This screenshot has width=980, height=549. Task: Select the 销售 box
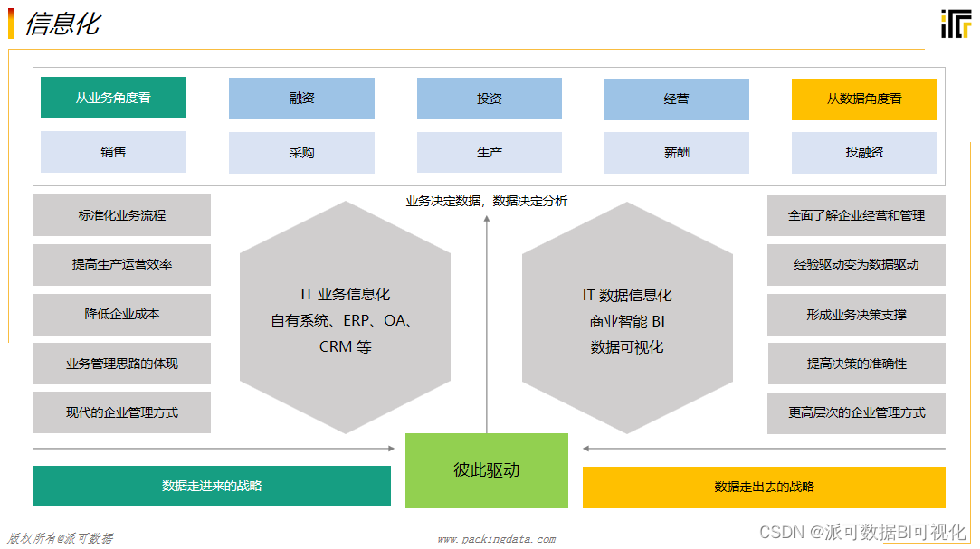tap(113, 152)
